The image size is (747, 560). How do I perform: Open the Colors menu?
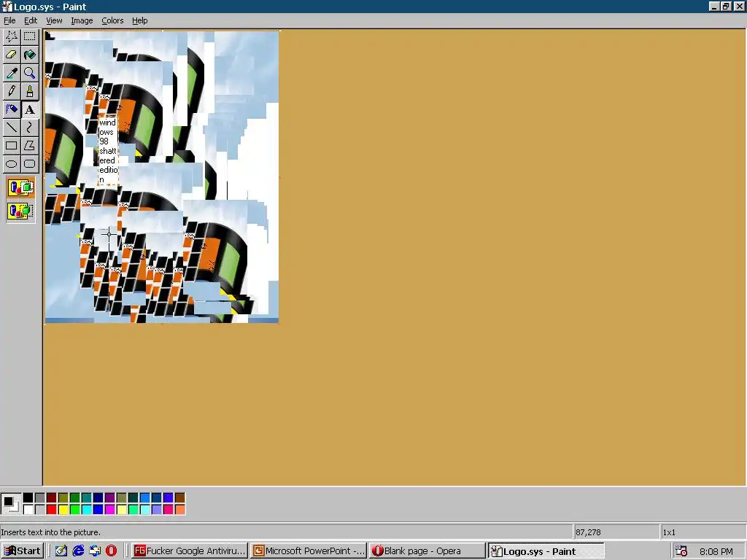click(112, 20)
